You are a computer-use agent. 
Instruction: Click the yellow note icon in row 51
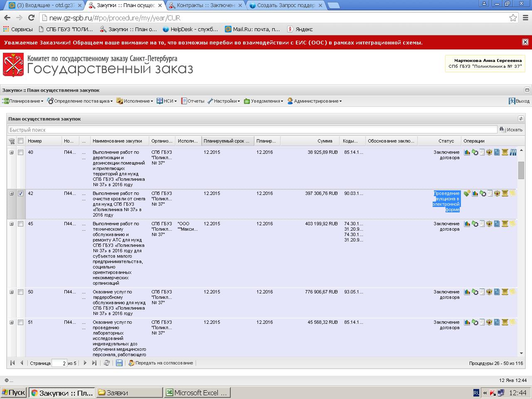coord(512,322)
